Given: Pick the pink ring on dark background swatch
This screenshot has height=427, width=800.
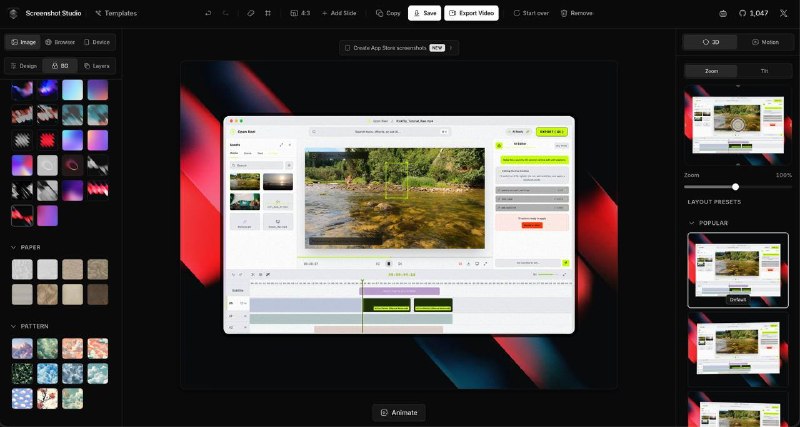Looking at the screenshot, I should point(72,165).
